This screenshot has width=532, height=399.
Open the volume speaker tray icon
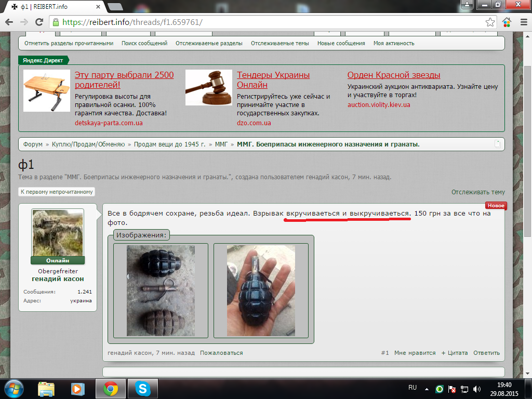pos(477,389)
